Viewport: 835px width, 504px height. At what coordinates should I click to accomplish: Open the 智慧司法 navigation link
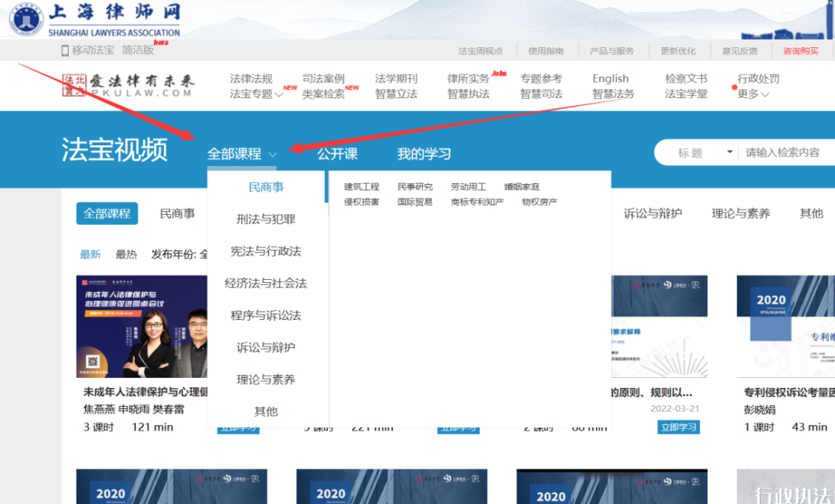[x=541, y=94]
